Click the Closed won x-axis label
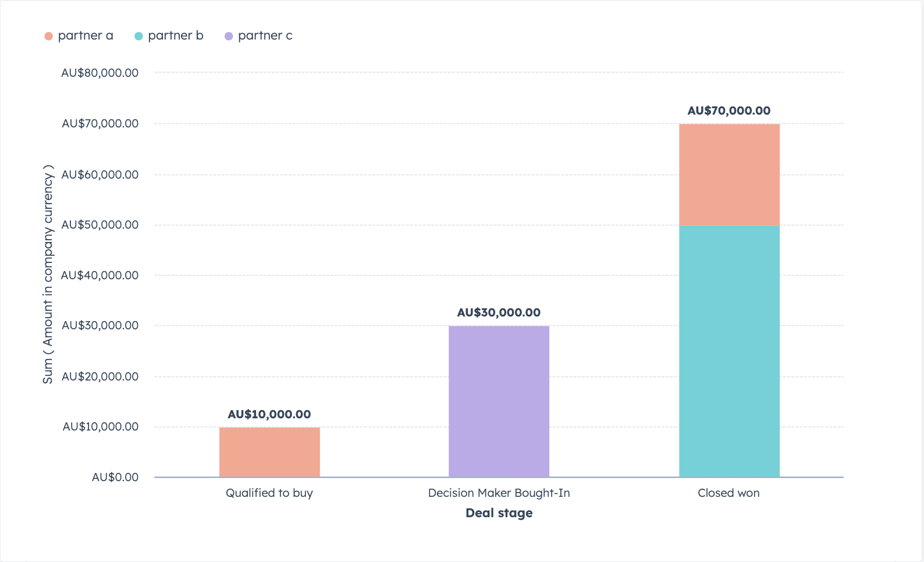 click(728, 493)
